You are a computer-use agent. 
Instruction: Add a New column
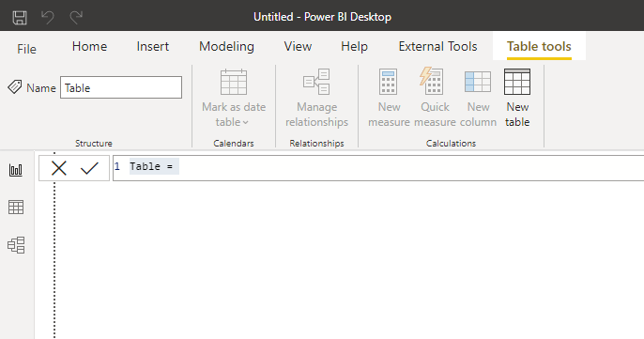point(478,99)
